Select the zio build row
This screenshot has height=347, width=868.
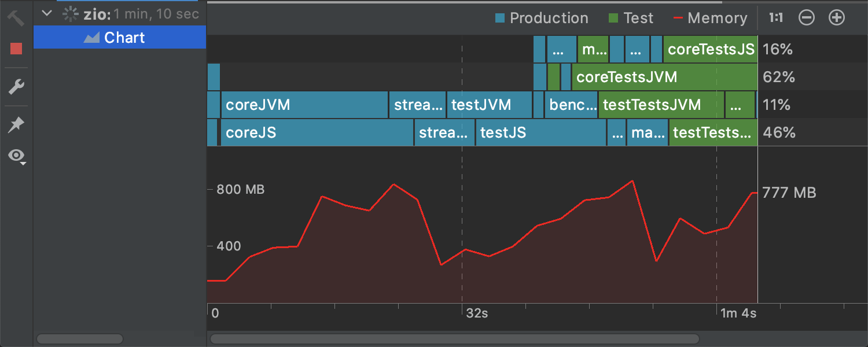coord(120,13)
